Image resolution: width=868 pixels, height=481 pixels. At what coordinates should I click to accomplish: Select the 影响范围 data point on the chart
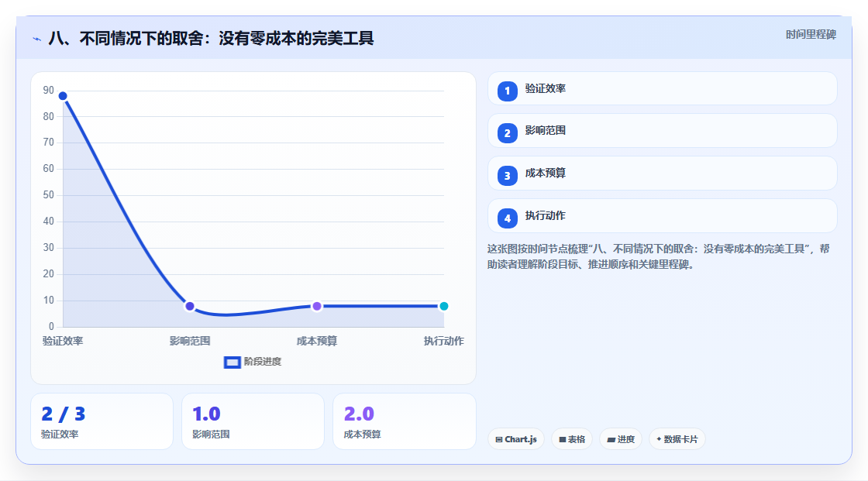(190, 306)
